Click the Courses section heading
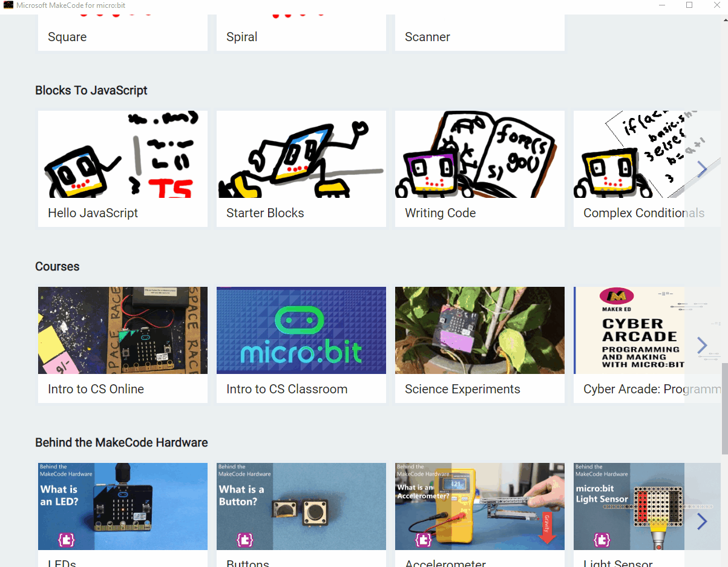 click(x=57, y=266)
